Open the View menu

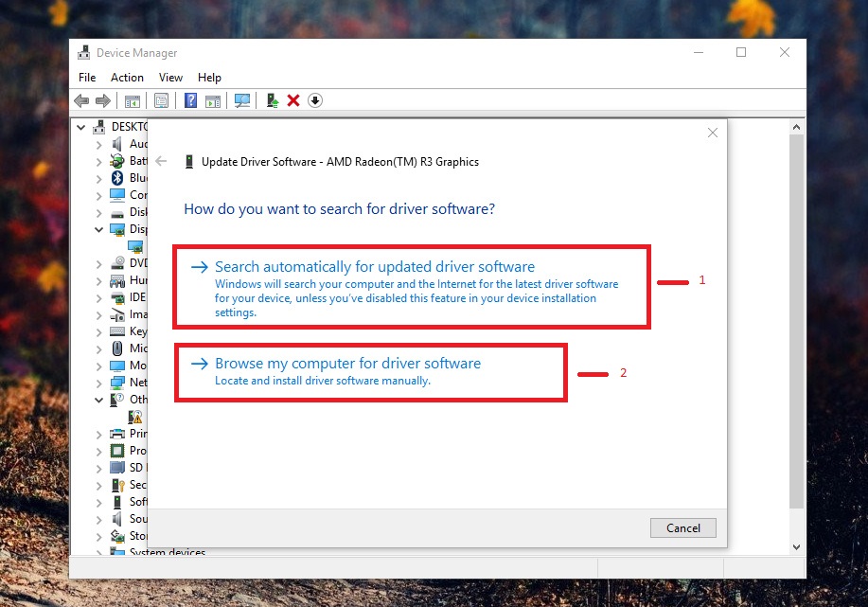tap(170, 78)
